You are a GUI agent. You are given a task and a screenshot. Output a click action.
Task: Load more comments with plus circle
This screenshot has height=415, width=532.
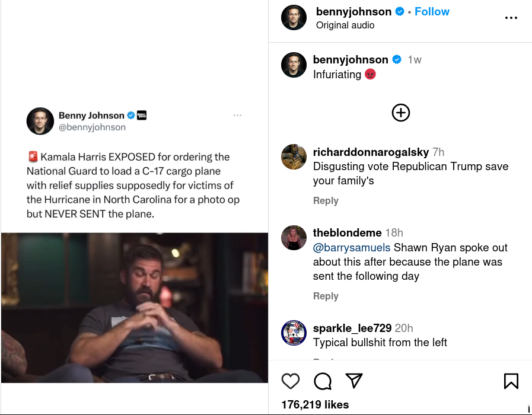pyautogui.click(x=401, y=113)
